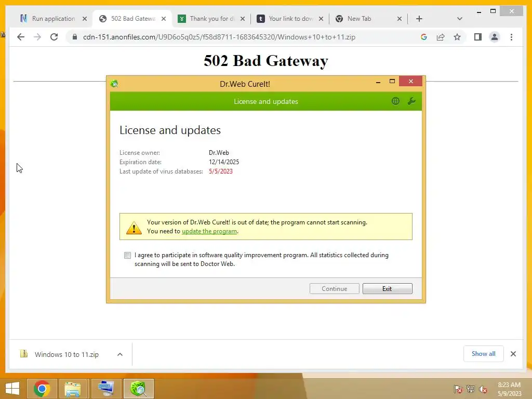The image size is (532, 399).
Task: Open Chrome three-dot menu
Action: coord(511,37)
